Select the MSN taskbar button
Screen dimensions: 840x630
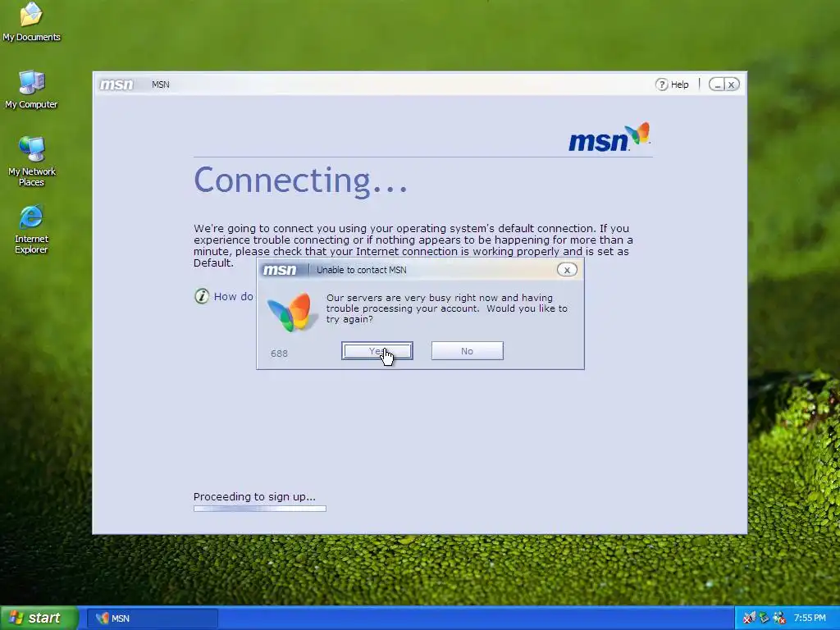point(153,619)
